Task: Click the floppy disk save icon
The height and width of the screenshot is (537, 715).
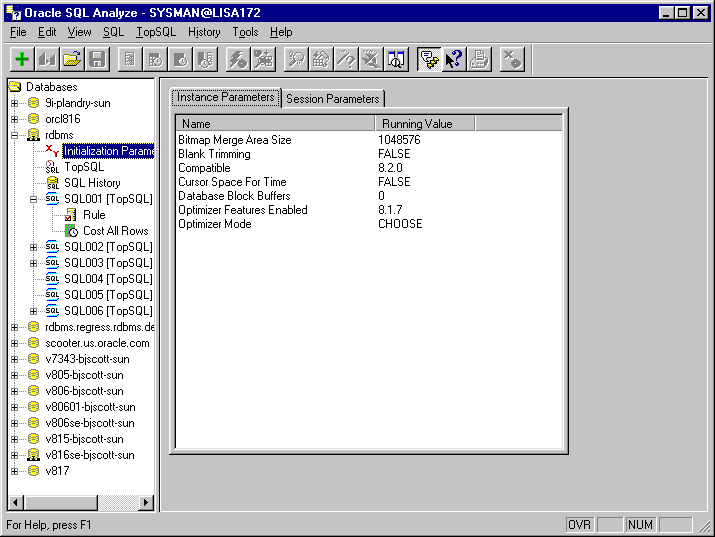Action: pos(96,60)
